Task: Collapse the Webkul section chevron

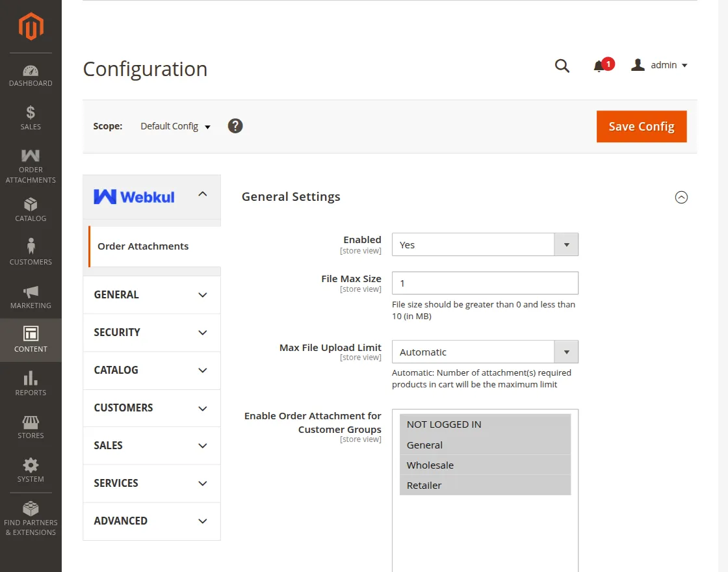Action: [202, 194]
